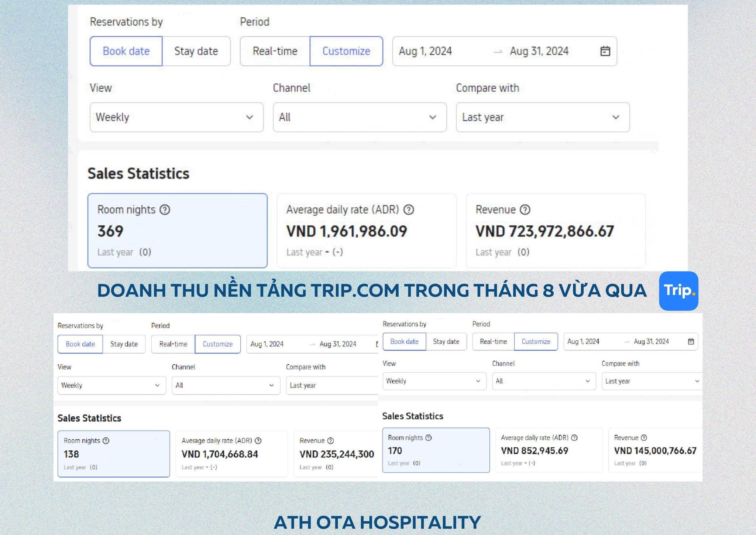Click help icon beside top Average daily rate
The height and width of the screenshot is (535, 756).
coord(409,210)
